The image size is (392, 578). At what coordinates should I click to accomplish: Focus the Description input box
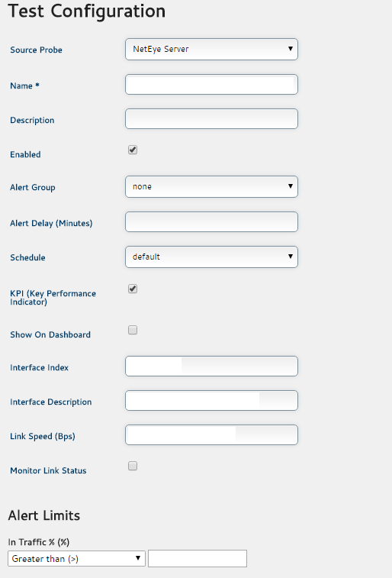coord(211,118)
